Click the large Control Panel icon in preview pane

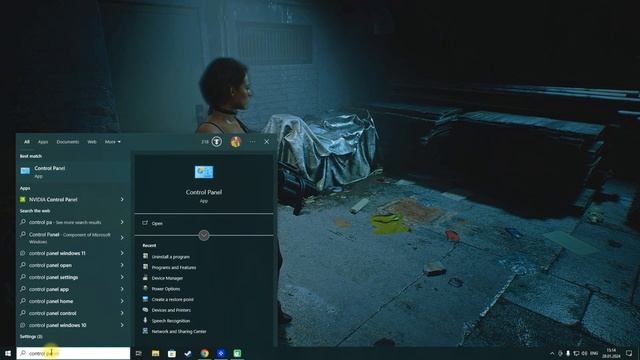pos(204,172)
